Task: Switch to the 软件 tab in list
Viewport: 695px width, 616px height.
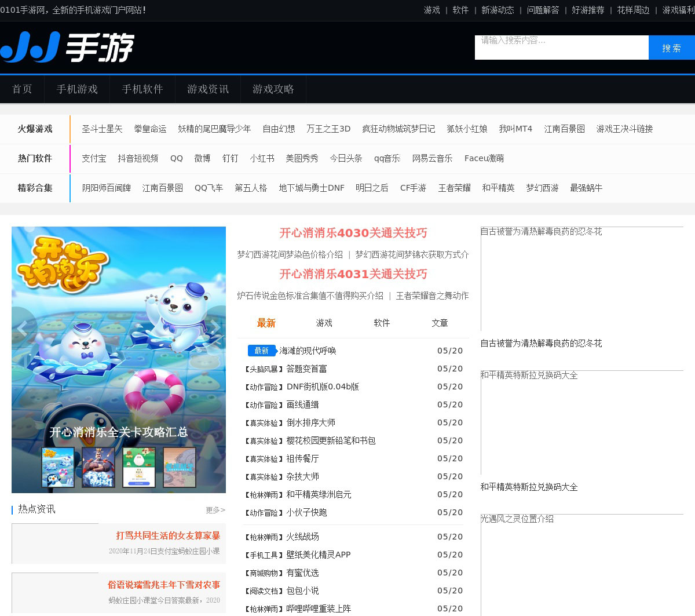Action: click(x=382, y=323)
